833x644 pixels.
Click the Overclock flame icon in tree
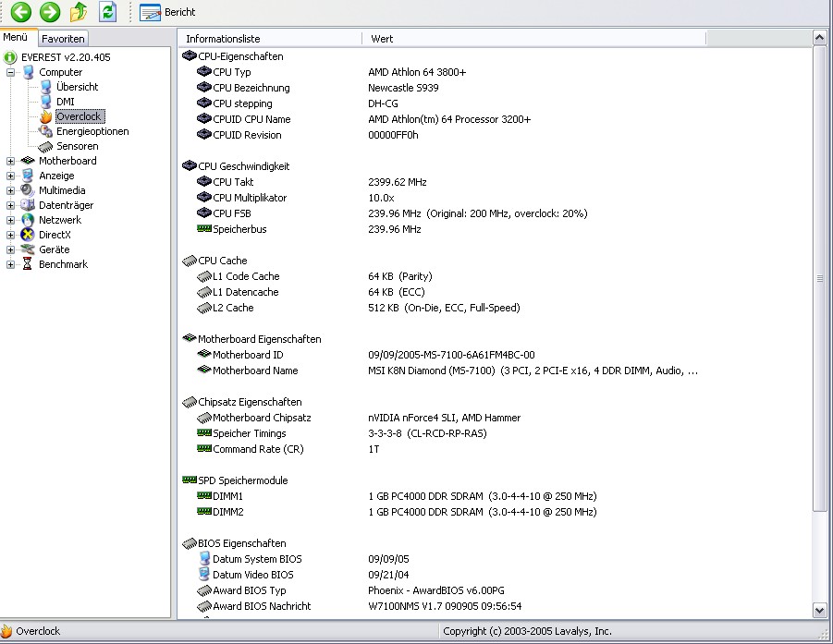point(45,116)
